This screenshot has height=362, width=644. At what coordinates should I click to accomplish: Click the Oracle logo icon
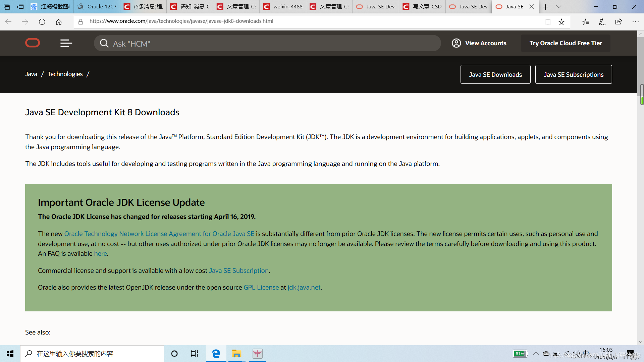point(33,43)
